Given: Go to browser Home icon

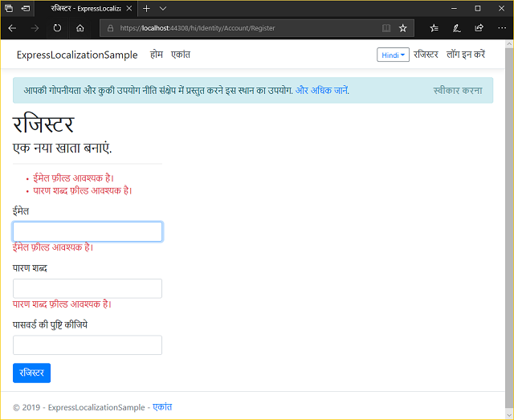Looking at the screenshot, I should (x=80, y=27).
